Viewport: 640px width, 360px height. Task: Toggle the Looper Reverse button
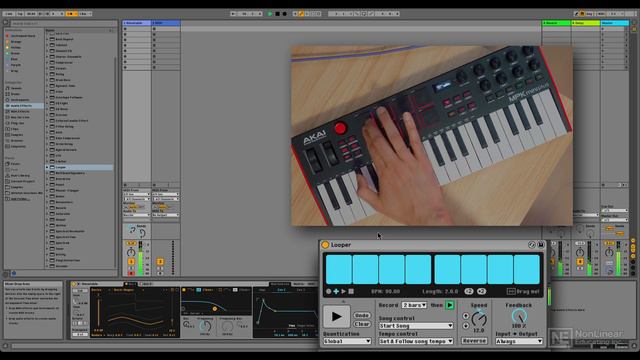click(474, 340)
